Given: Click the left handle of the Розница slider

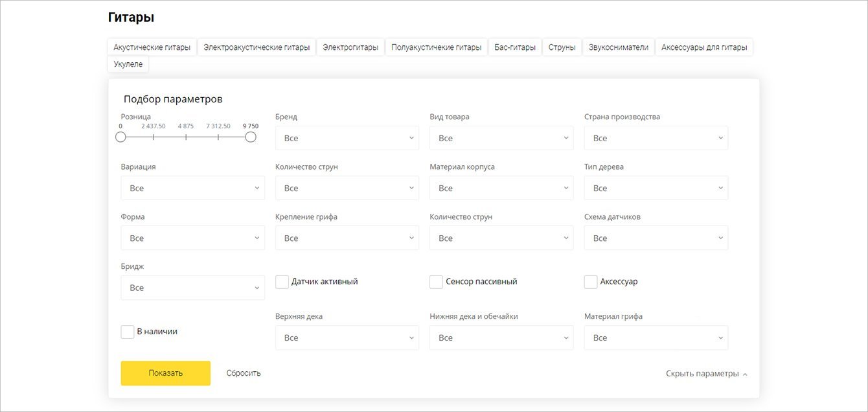Looking at the screenshot, I should 120,137.
